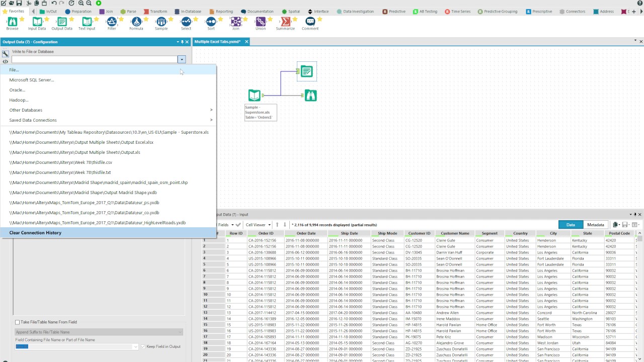This screenshot has width=644, height=362.
Task: Select recent path Week 78\thisfile.csv
Action: tap(108, 162)
